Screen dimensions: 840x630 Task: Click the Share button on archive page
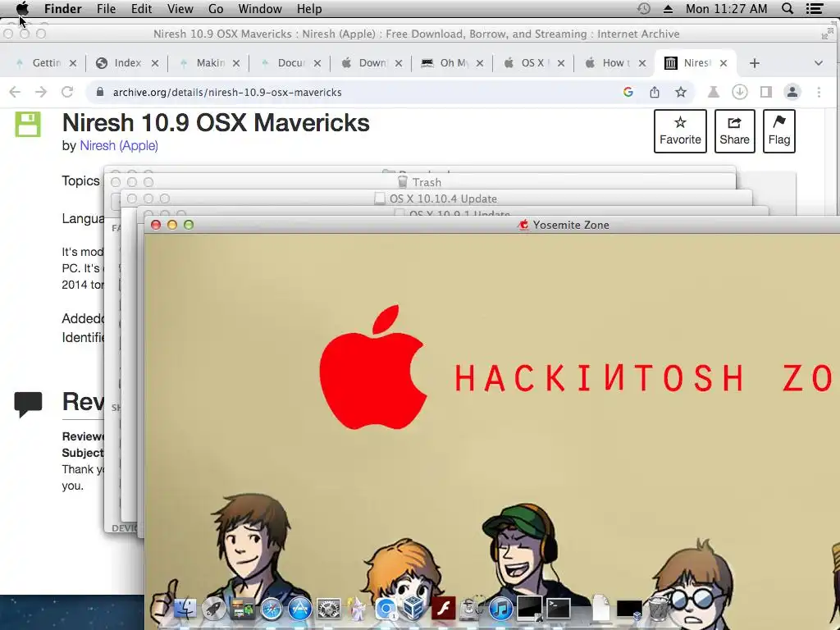(734, 131)
